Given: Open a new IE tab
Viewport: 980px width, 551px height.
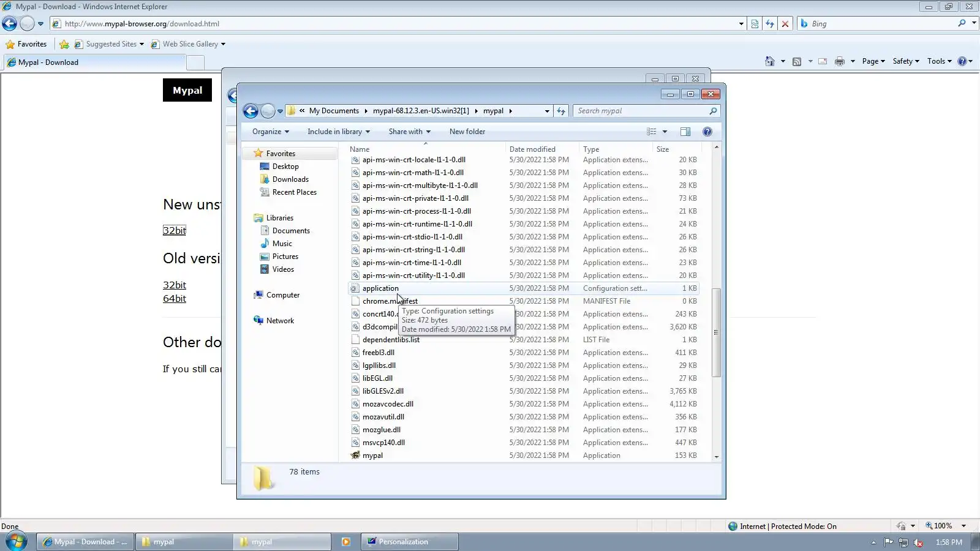Looking at the screenshot, I should pyautogui.click(x=195, y=62).
